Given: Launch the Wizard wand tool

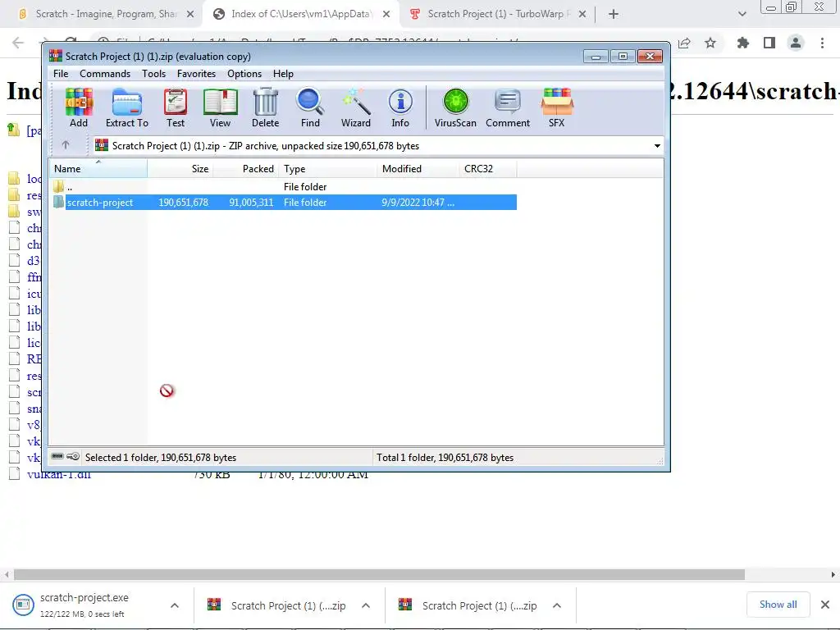Looking at the screenshot, I should [356, 107].
